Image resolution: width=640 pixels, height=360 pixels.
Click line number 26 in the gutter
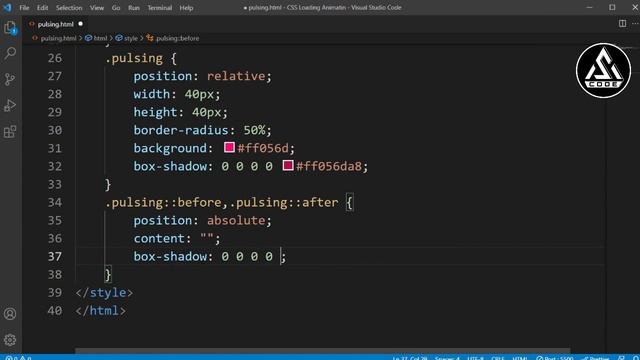55,58
